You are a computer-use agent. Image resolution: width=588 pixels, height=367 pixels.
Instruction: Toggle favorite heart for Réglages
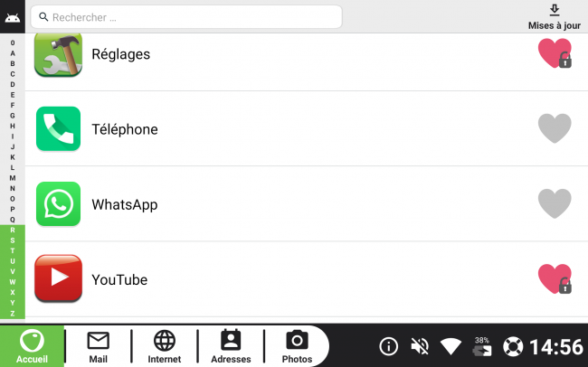point(555,53)
